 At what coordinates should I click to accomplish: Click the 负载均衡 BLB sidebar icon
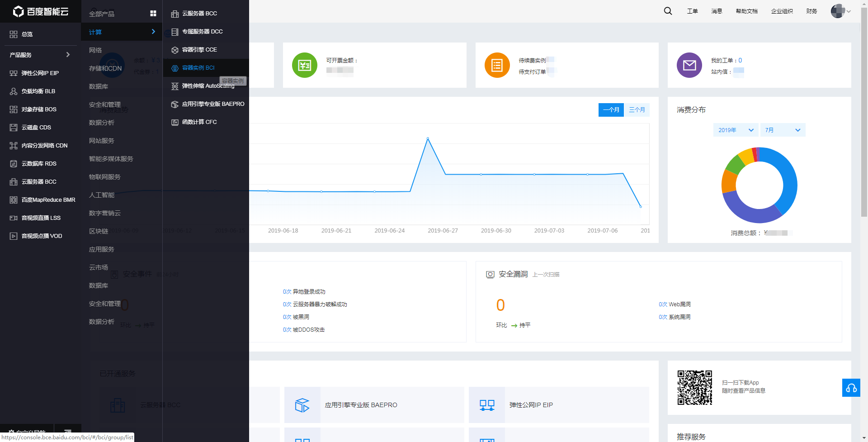tap(14, 91)
